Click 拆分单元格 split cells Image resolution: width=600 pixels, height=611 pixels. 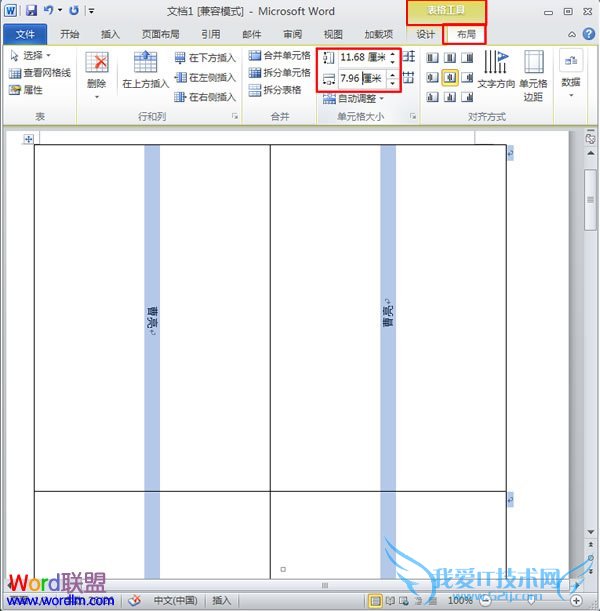click(x=280, y=72)
